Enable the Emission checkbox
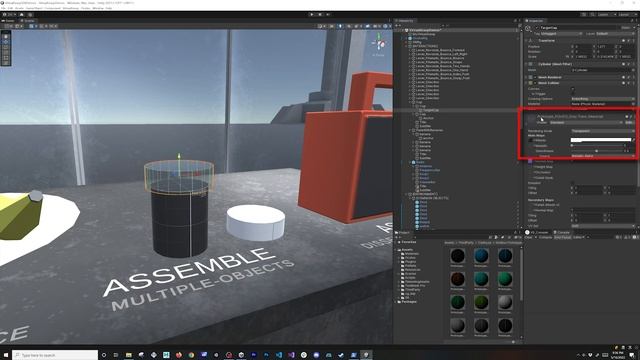 (x=573, y=183)
